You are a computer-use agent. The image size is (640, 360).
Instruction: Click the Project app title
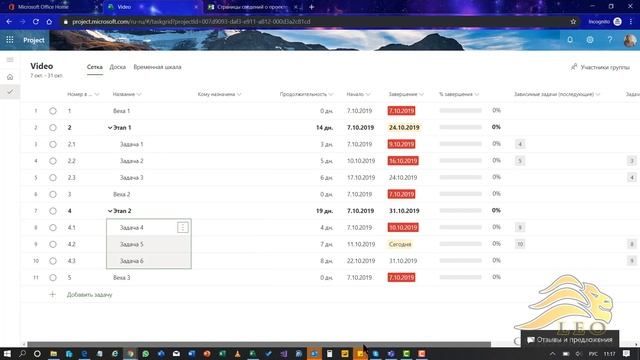pyautogui.click(x=34, y=40)
